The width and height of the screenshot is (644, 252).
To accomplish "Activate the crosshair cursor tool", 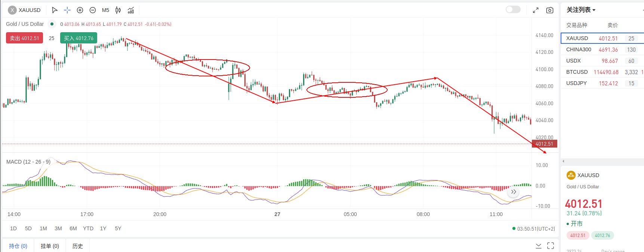I will (x=67, y=10).
